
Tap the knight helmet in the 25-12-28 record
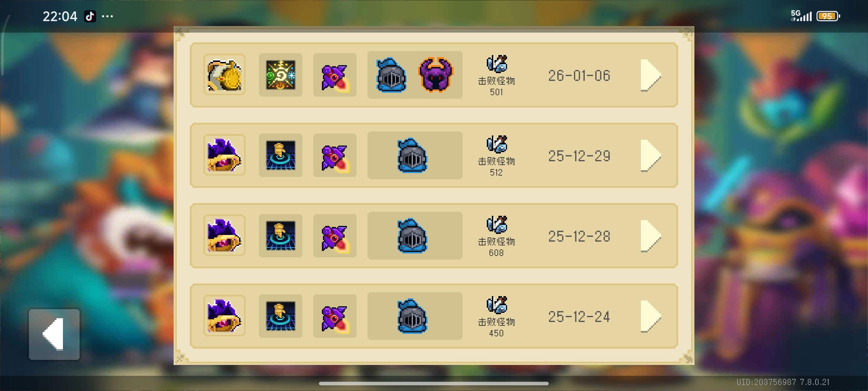(x=412, y=236)
